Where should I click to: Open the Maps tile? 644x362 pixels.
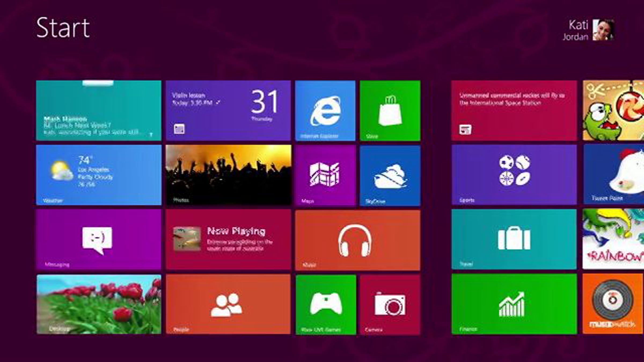point(325,175)
